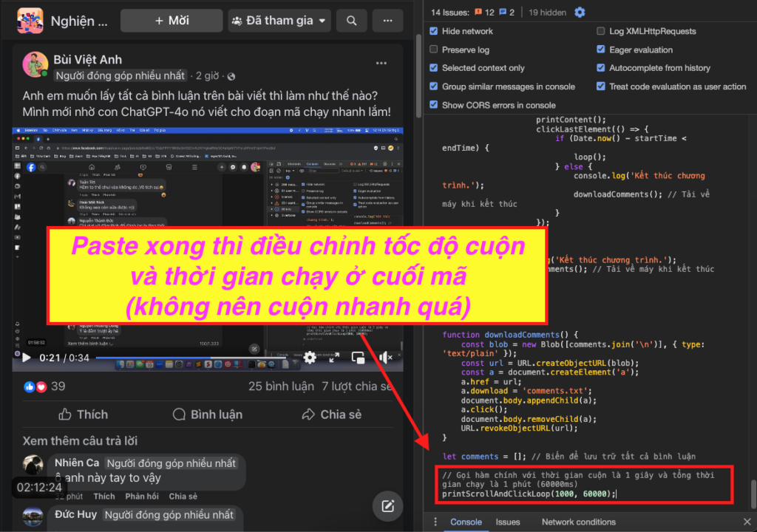757x532 pixels.
Task: Click the Mời invite button
Action: (172, 21)
